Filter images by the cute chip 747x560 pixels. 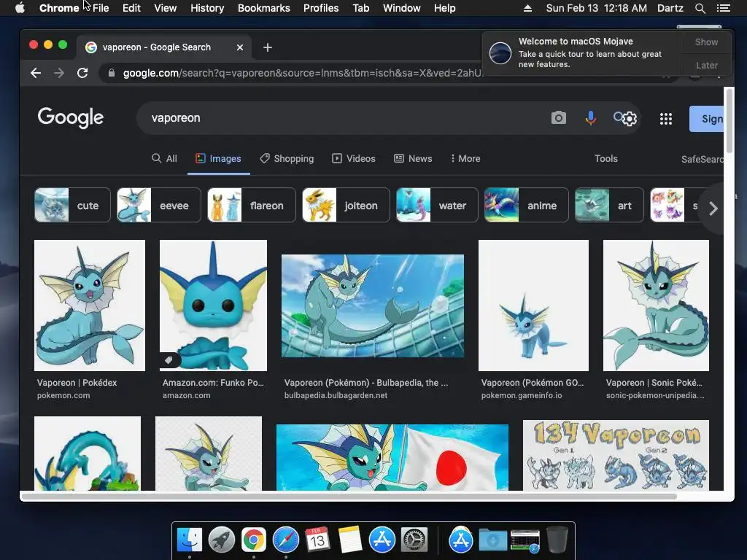72,205
